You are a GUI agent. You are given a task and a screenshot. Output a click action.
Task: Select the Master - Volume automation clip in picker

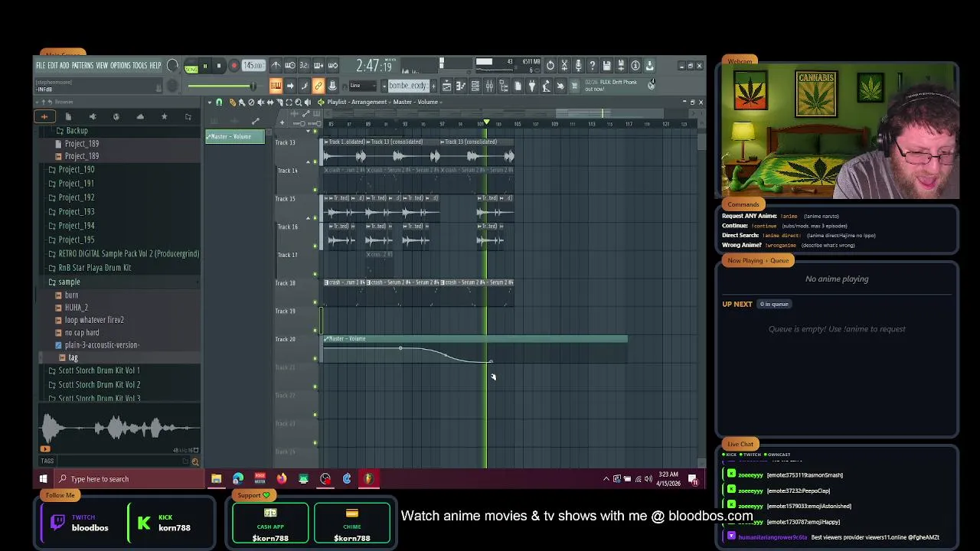(x=235, y=136)
